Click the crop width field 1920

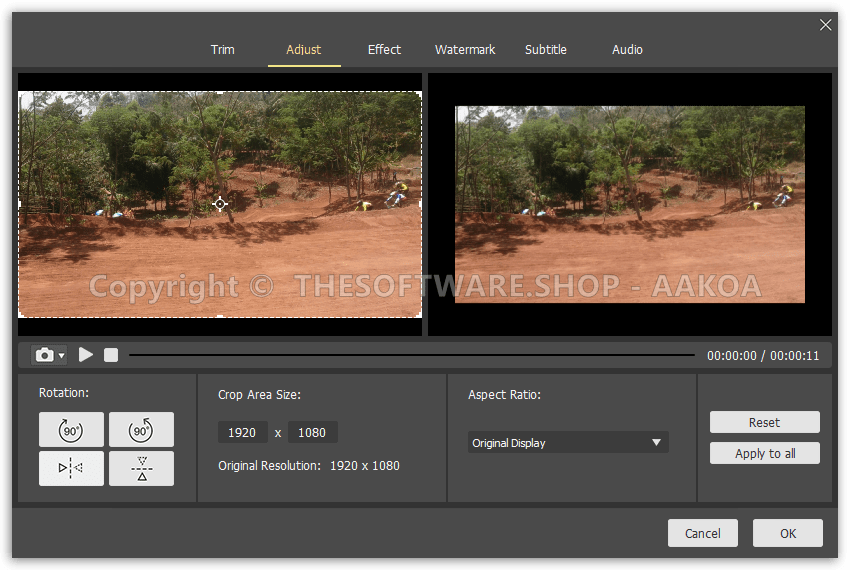click(243, 433)
